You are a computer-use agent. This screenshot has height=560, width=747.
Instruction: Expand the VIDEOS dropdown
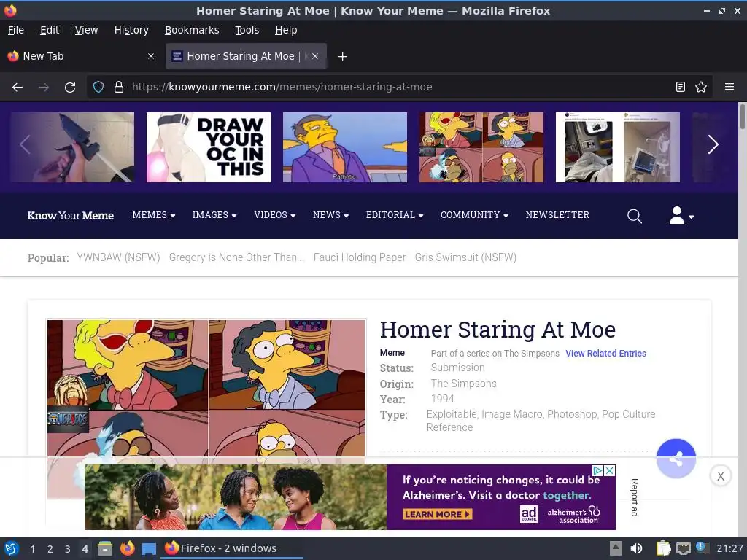point(275,215)
